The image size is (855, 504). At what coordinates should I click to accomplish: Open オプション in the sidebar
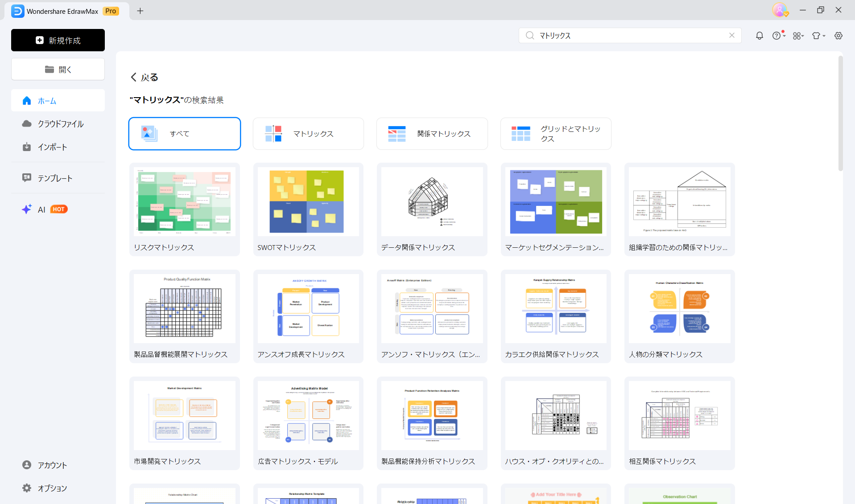tap(58, 488)
